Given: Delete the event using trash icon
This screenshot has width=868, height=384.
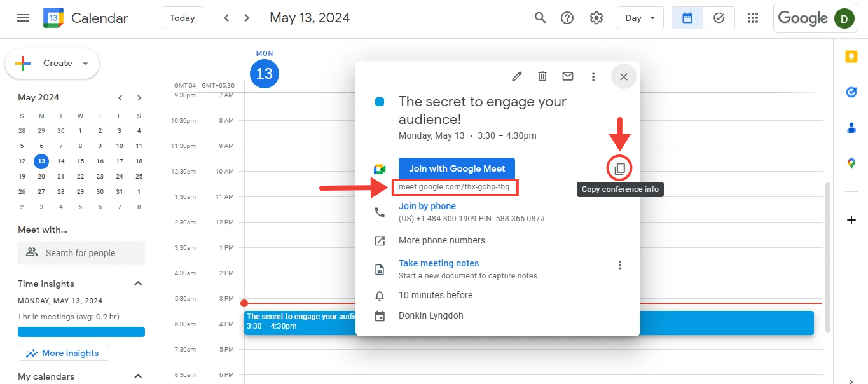Looking at the screenshot, I should [542, 76].
